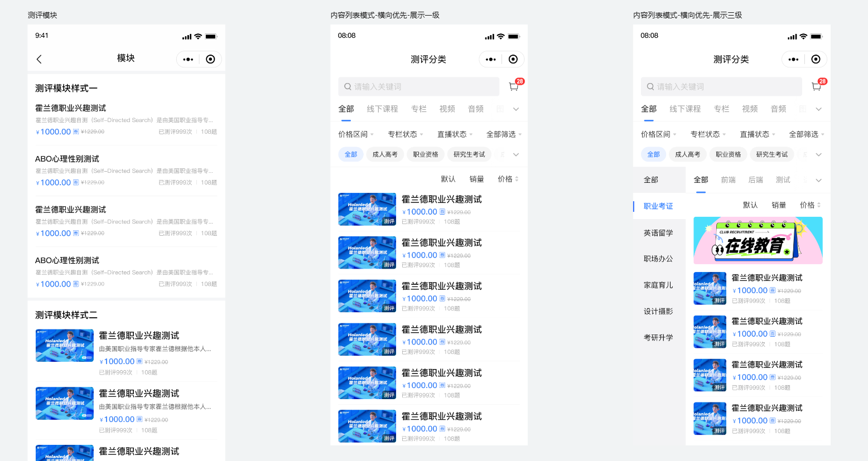Tap the battery icon in 展示一级 status bar

pyautogui.click(x=514, y=37)
